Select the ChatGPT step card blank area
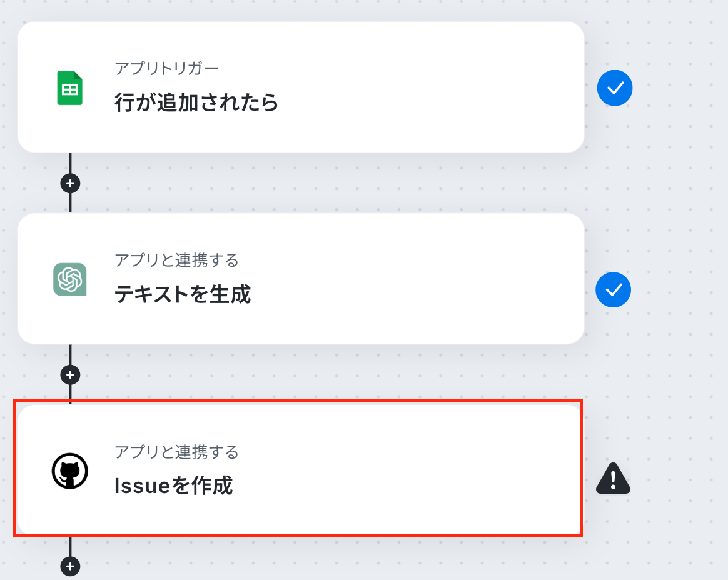Image resolution: width=728 pixels, height=580 pixels. (x=418, y=279)
